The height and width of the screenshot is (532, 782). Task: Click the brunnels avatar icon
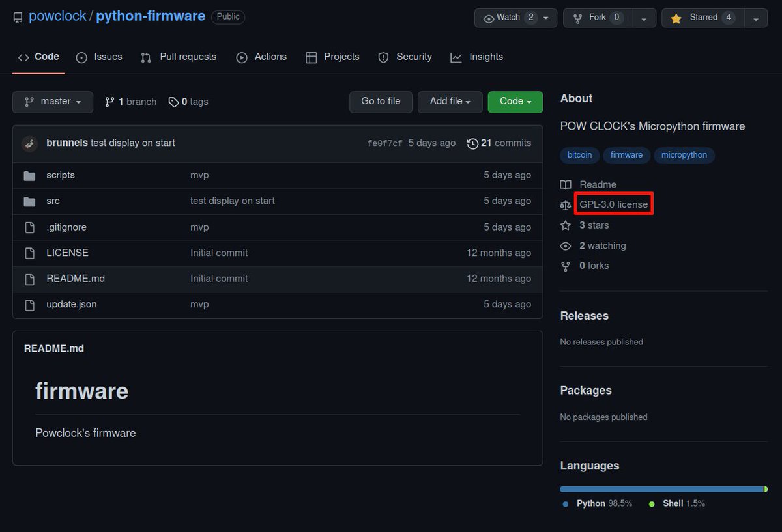pyautogui.click(x=29, y=143)
